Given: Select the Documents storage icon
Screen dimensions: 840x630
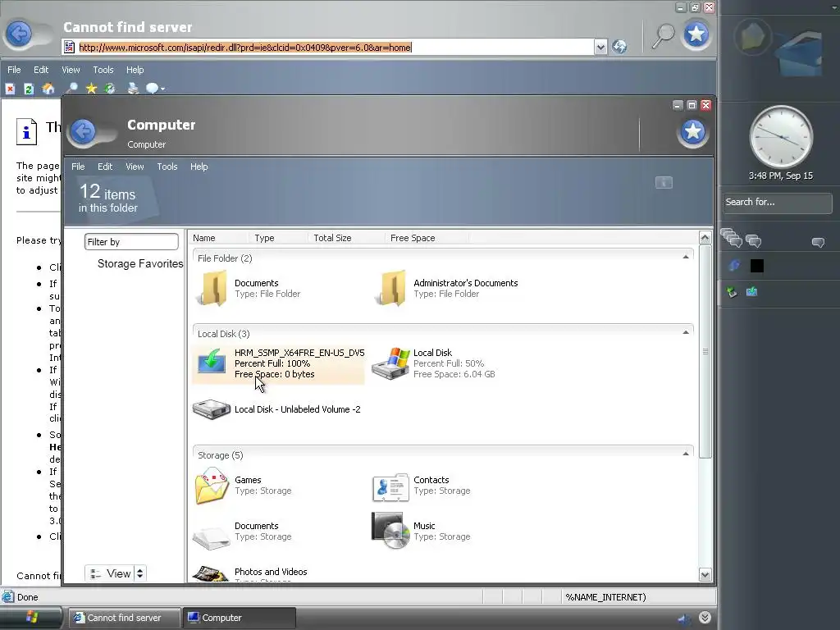Looking at the screenshot, I should 212,537.
